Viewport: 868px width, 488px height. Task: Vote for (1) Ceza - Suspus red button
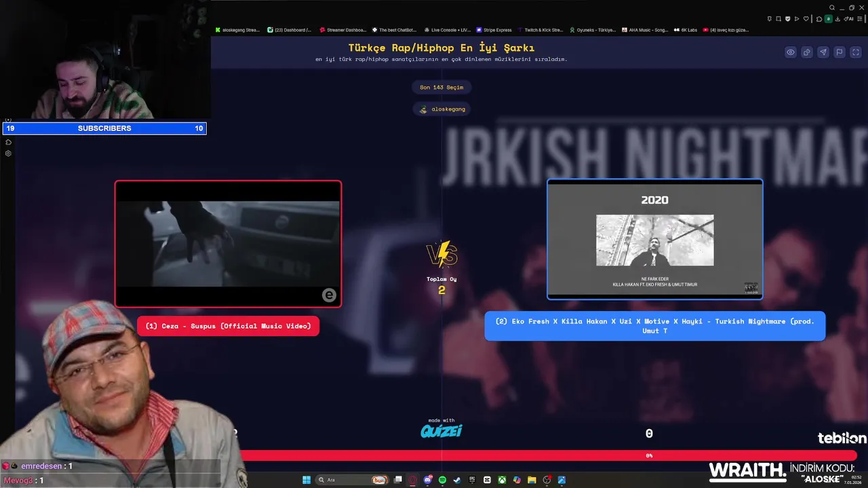[x=228, y=326]
